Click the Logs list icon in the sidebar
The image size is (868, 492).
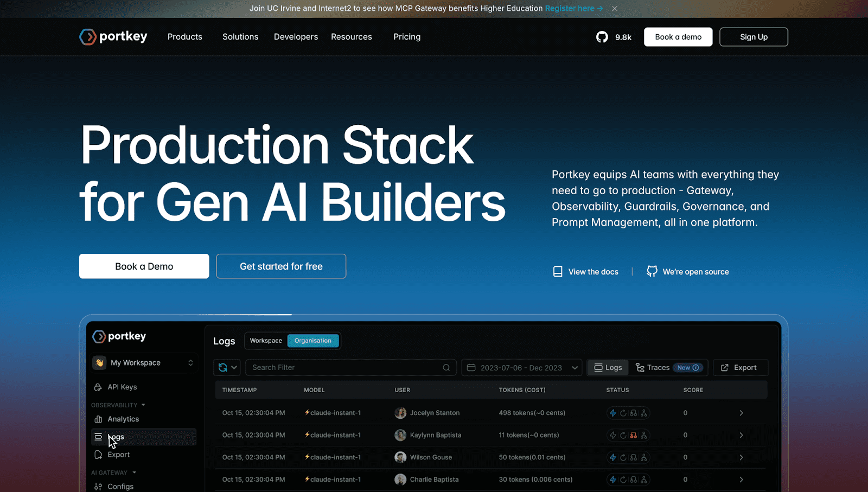[98, 437]
